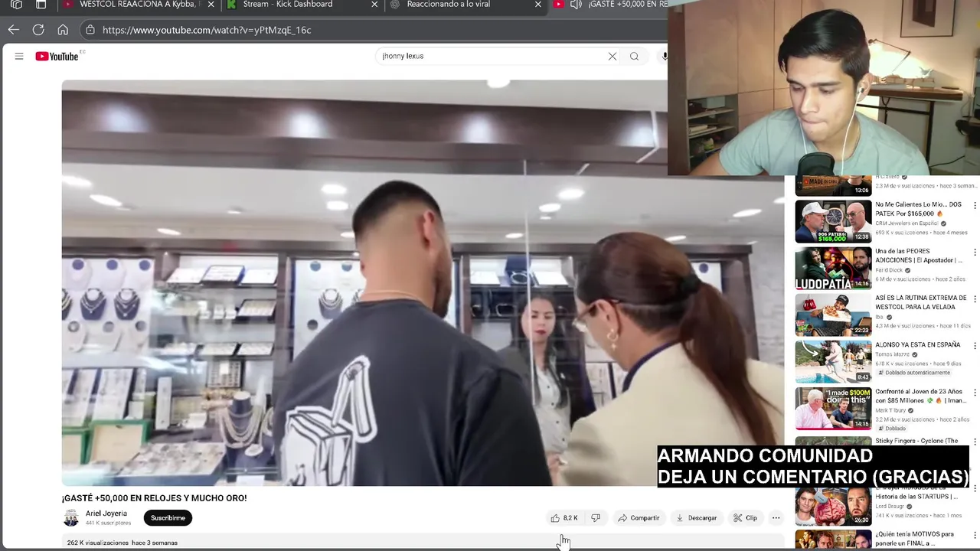This screenshot has width=980, height=551.
Task: Open options menu for RUTINA EXTREMA video
Action: (x=974, y=299)
